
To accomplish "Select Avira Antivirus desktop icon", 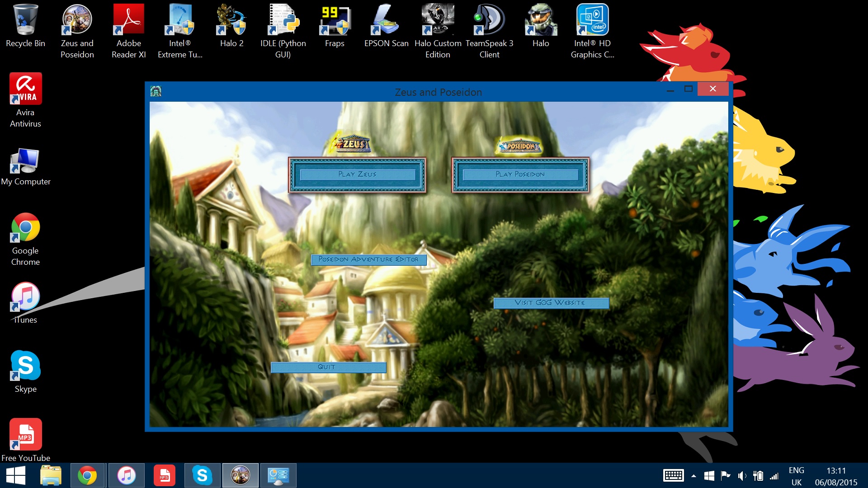I will (25, 100).
